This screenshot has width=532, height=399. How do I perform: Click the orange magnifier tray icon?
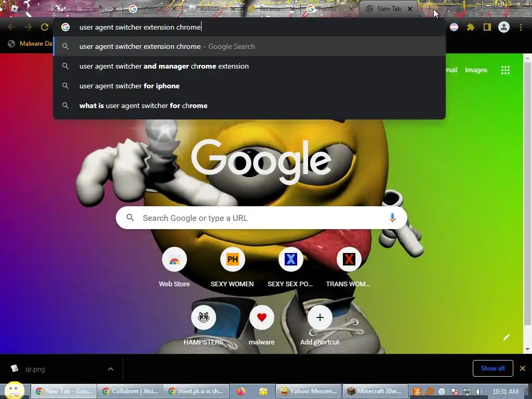click(x=430, y=392)
